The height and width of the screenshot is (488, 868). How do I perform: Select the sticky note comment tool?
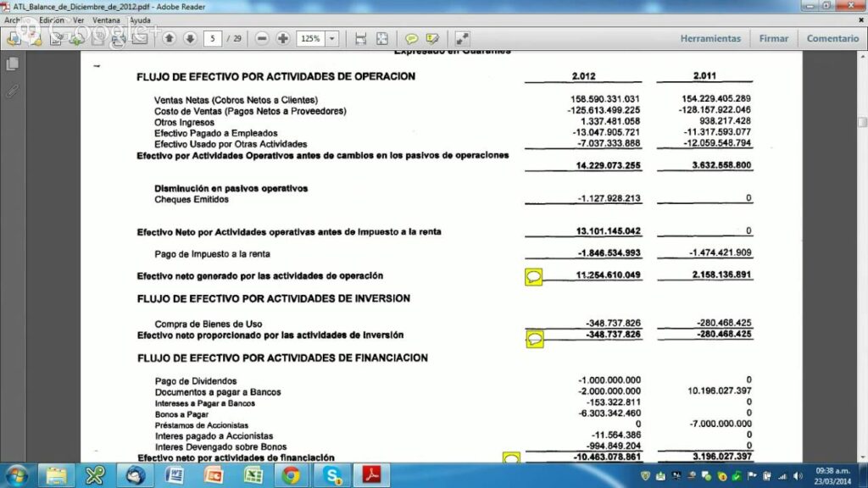click(411, 38)
